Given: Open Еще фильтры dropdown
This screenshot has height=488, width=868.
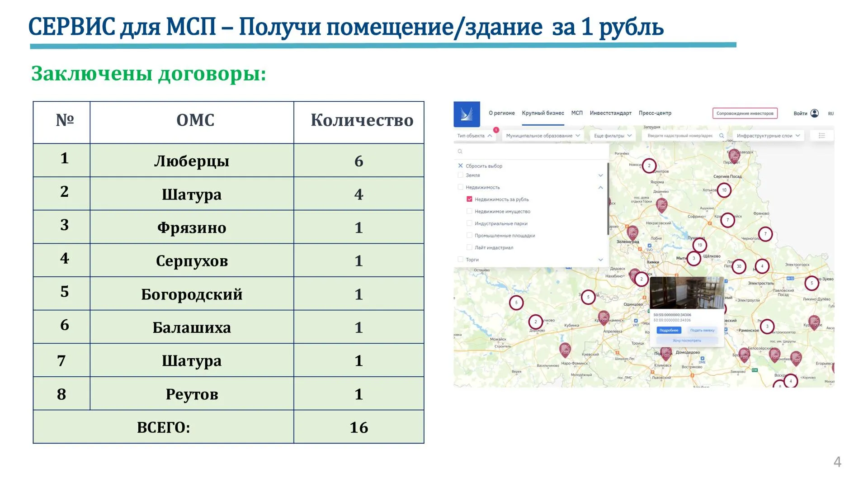Looking at the screenshot, I should pos(613,136).
